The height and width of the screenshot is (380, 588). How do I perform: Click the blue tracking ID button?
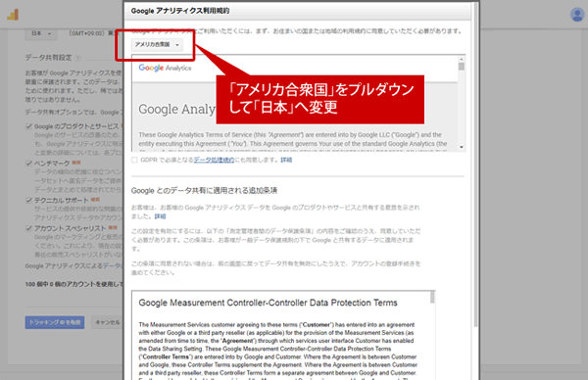55,322
